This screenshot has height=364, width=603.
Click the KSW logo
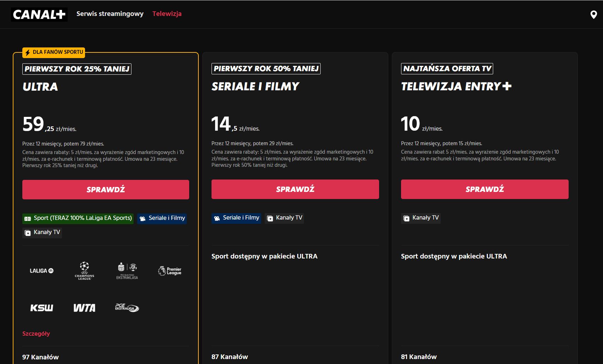pyautogui.click(x=42, y=308)
